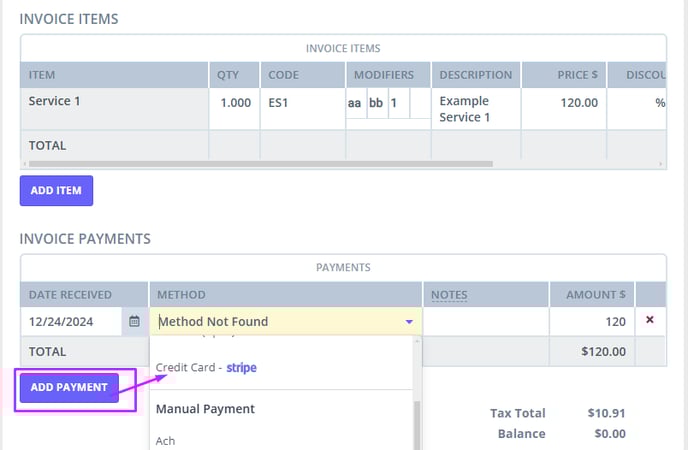Delete the payment row with the X icon
Image resolution: width=688 pixels, height=450 pixels.
(650, 321)
